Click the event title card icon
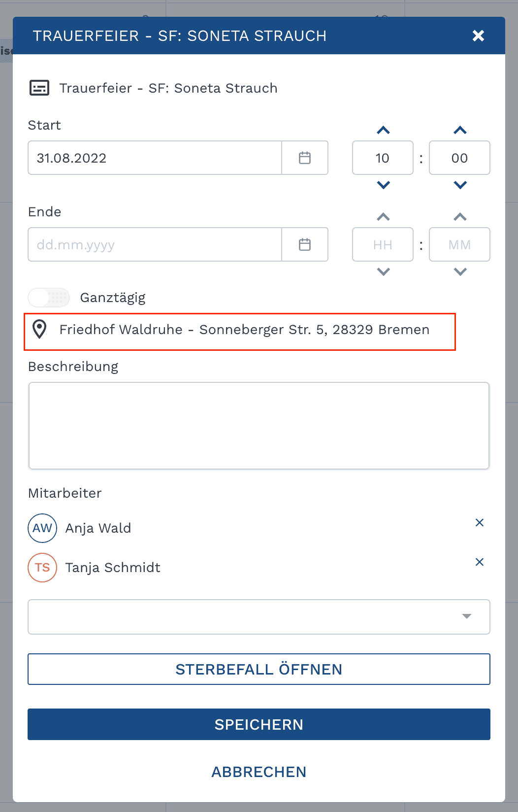The height and width of the screenshot is (812, 518). 39,88
